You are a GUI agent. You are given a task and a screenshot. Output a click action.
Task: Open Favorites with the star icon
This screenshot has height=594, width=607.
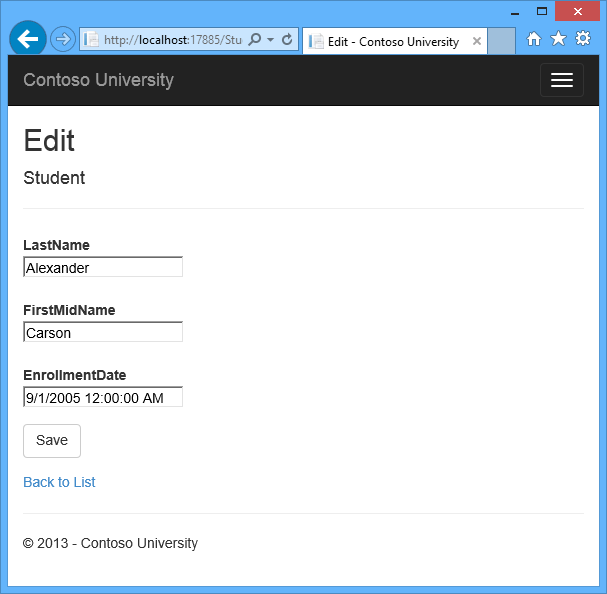point(558,39)
